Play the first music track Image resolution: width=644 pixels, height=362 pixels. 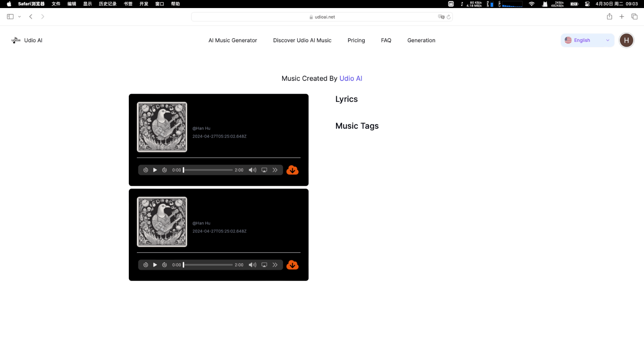coord(155,170)
